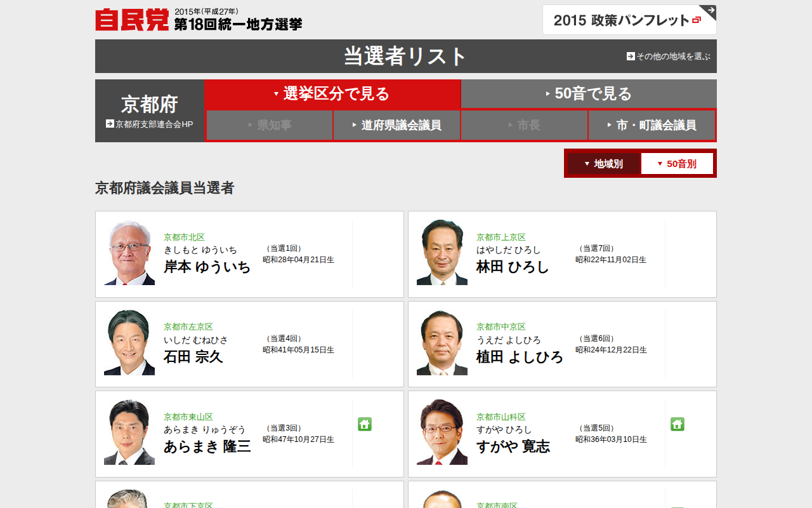Click the name 石田 宗久

[x=193, y=357]
